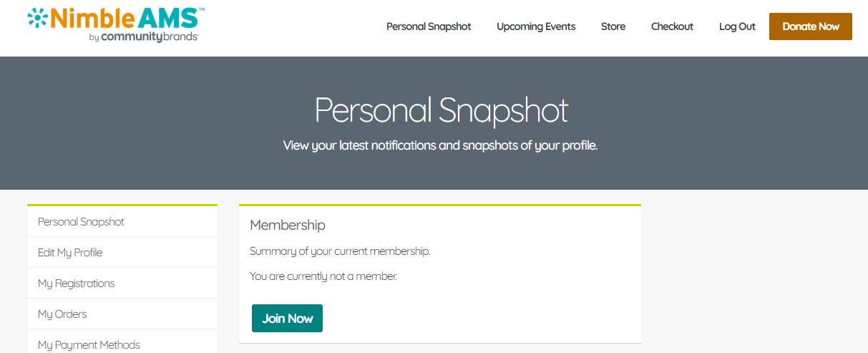The width and height of the screenshot is (868, 353).
Task: Log Out using the header link
Action: coord(737,26)
